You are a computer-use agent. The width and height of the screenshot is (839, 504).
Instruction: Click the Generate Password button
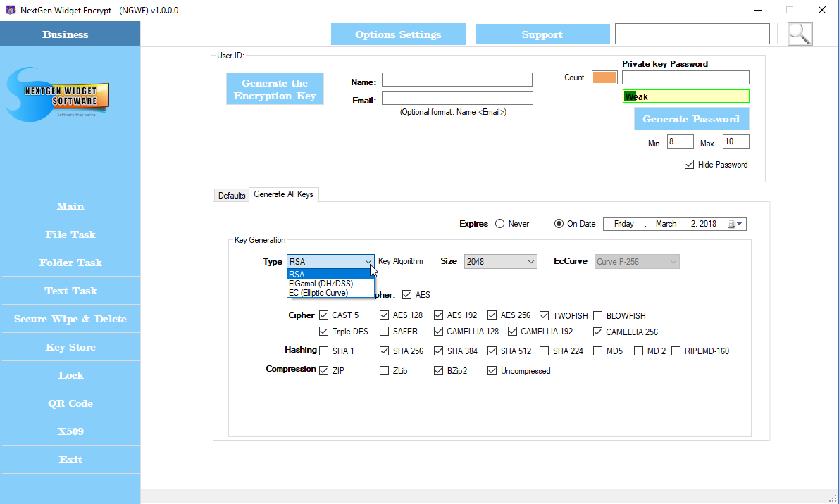click(x=691, y=119)
